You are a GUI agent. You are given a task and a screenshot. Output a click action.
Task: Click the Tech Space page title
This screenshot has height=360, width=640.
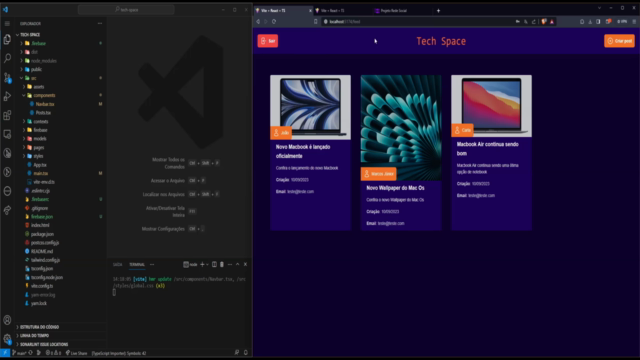[441, 41]
